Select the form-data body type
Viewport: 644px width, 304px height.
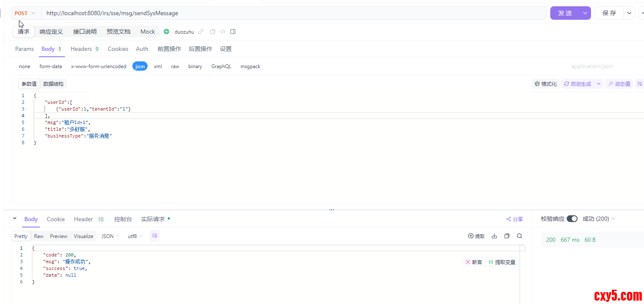pyautogui.click(x=50, y=66)
